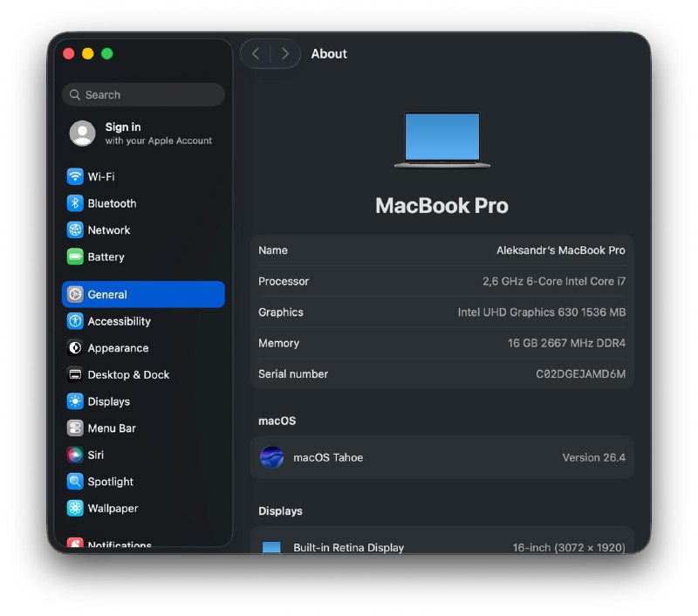
Task: Open Wi-Fi settings icon in sidebar
Action: tap(75, 176)
